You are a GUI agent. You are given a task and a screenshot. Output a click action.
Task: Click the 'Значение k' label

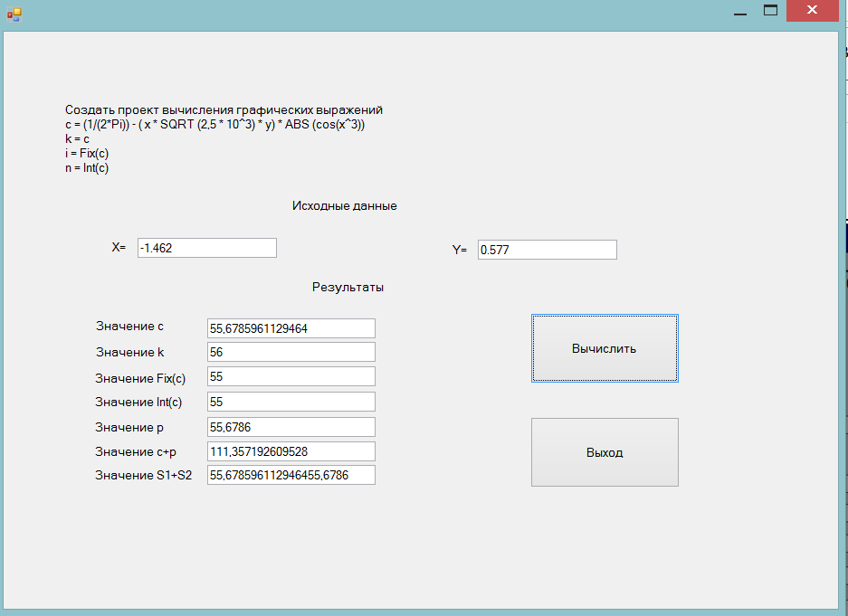(129, 352)
